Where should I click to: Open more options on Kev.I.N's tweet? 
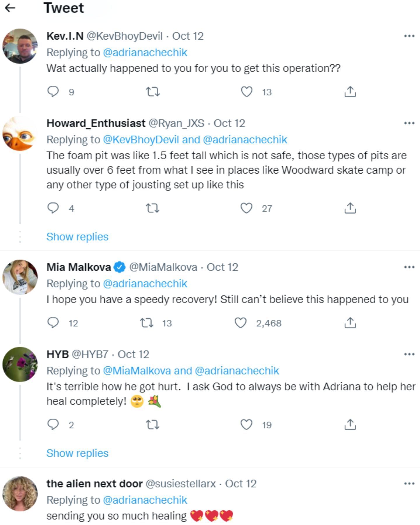(409, 36)
